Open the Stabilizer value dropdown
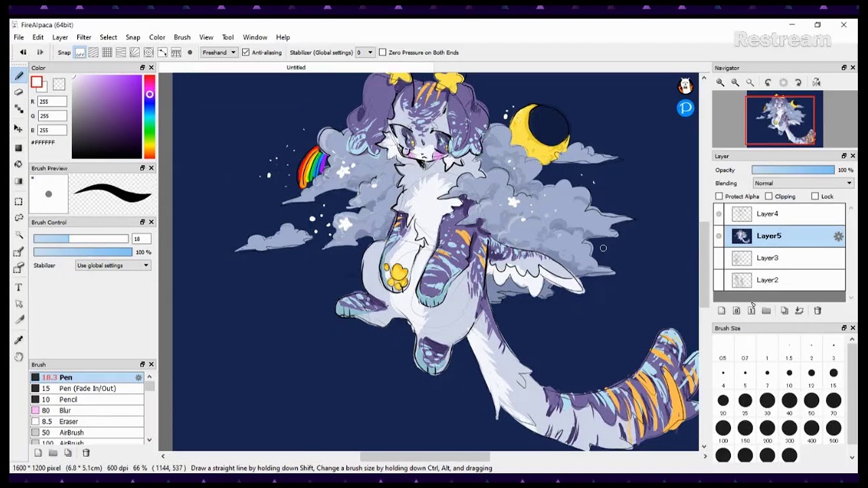 pyautogui.click(x=366, y=52)
